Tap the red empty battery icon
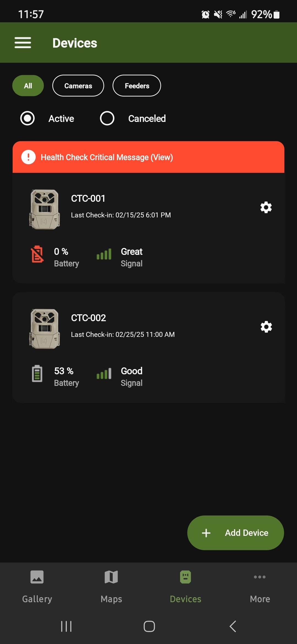The height and width of the screenshot is (644, 297). pyautogui.click(x=37, y=254)
